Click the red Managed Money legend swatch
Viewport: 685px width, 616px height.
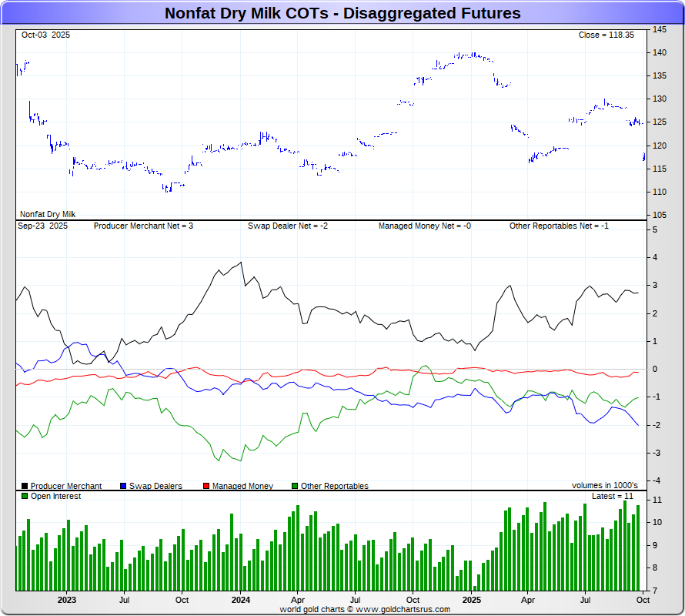[x=206, y=486]
